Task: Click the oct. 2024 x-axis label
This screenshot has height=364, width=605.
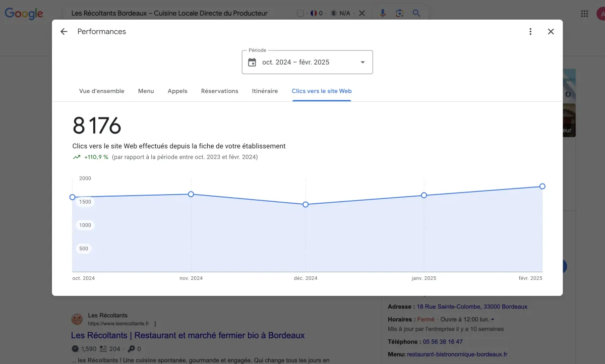Action: point(84,278)
